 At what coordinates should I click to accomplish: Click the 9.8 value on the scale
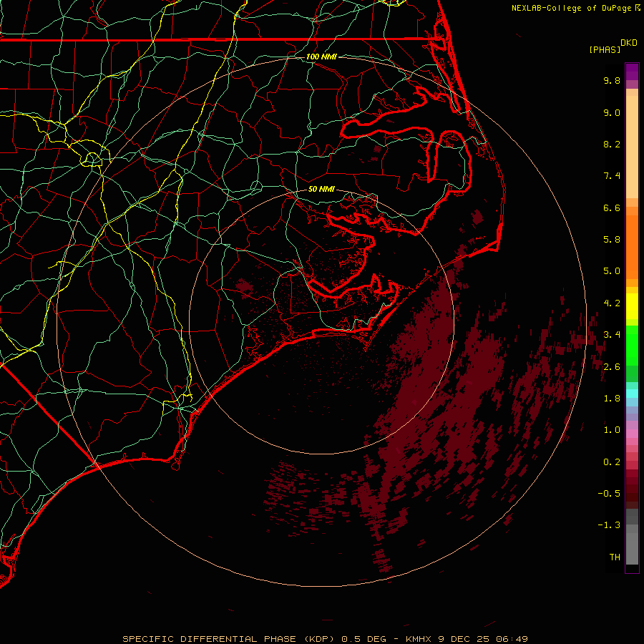(612, 81)
